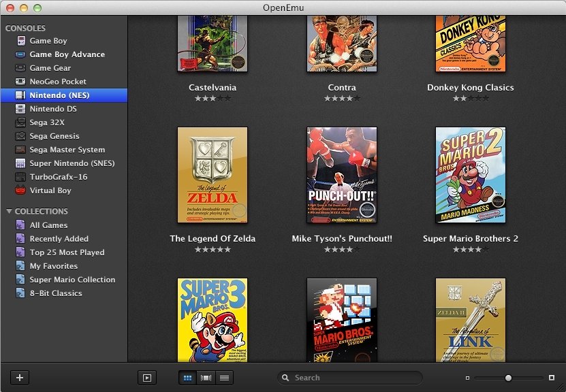Click the "Castelvania" title text
This screenshot has width=566, height=392.
coord(213,88)
